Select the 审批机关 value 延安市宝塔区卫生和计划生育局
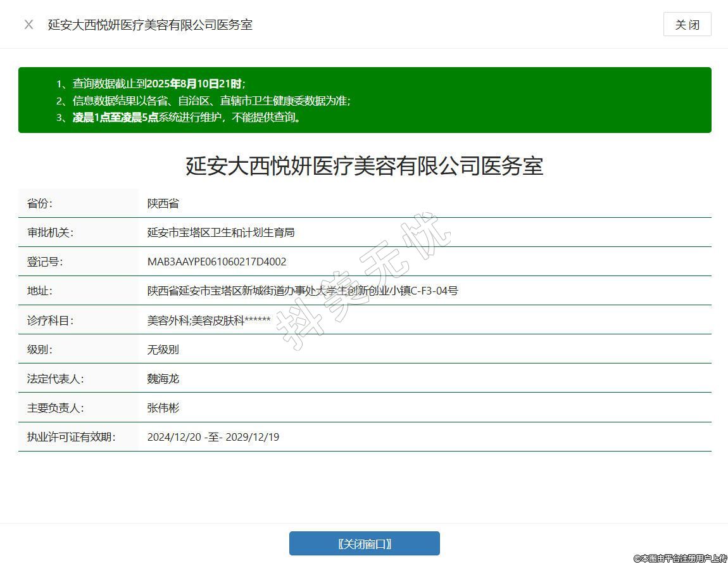728x563 pixels. (x=220, y=232)
